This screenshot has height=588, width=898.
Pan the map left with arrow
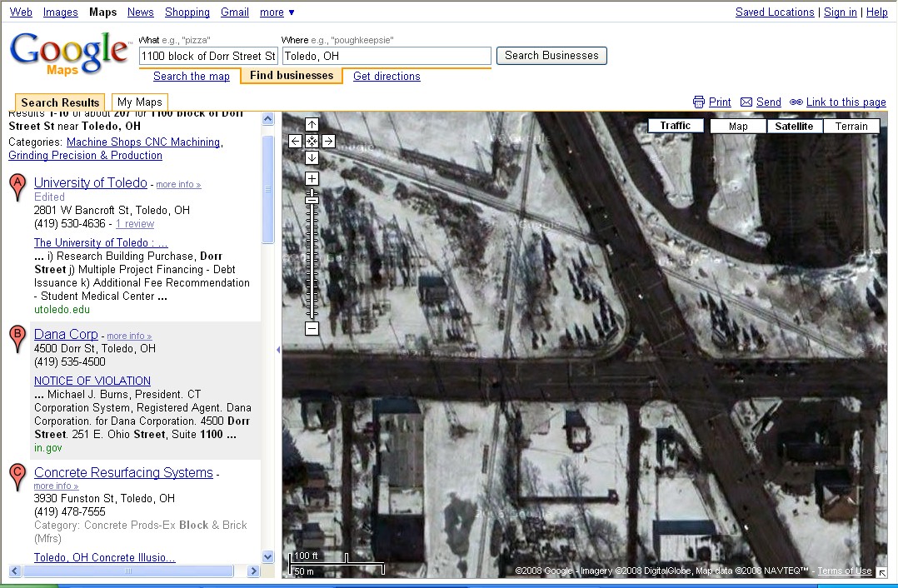click(295, 142)
